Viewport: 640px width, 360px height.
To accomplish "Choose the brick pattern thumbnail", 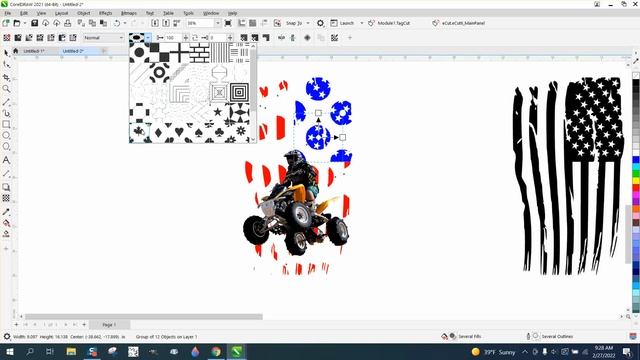I will (200, 53).
